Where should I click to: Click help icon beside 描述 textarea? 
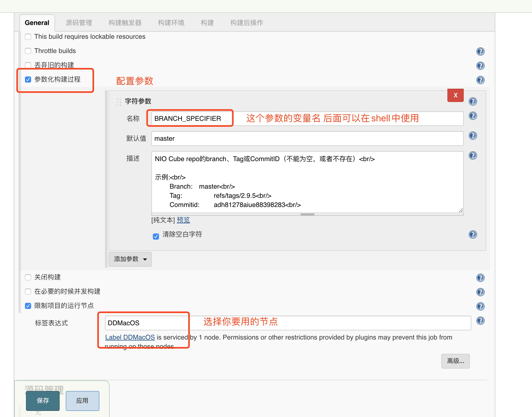click(x=473, y=155)
